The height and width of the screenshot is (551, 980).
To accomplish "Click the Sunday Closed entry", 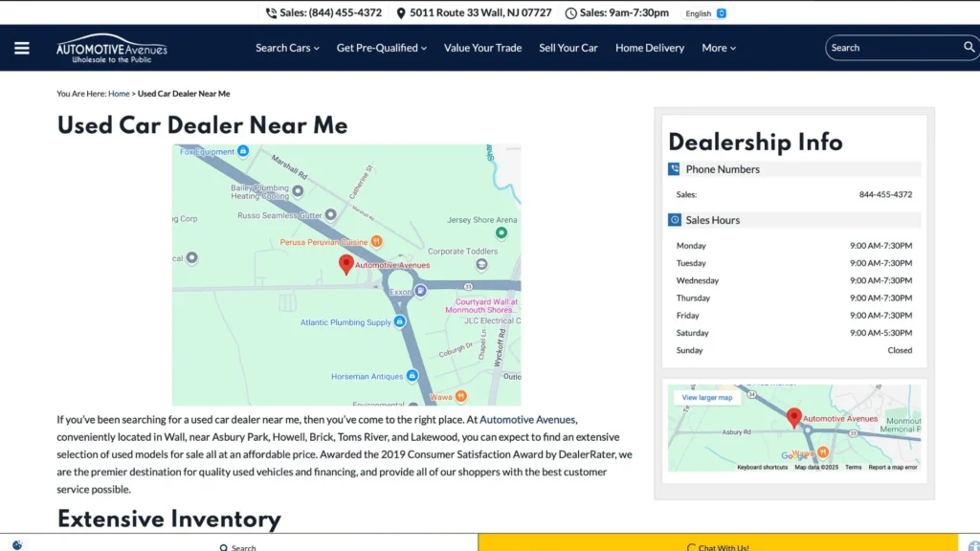I will 900,350.
